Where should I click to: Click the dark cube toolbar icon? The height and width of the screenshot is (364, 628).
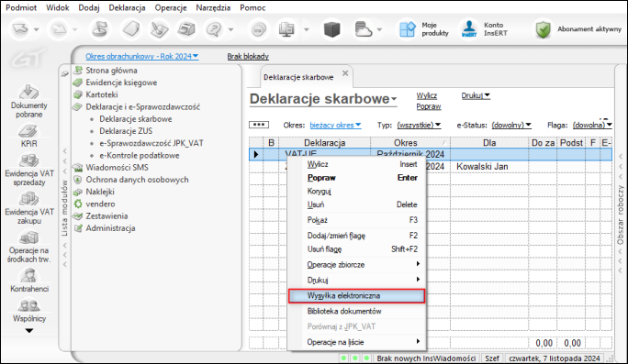click(x=331, y=29)
